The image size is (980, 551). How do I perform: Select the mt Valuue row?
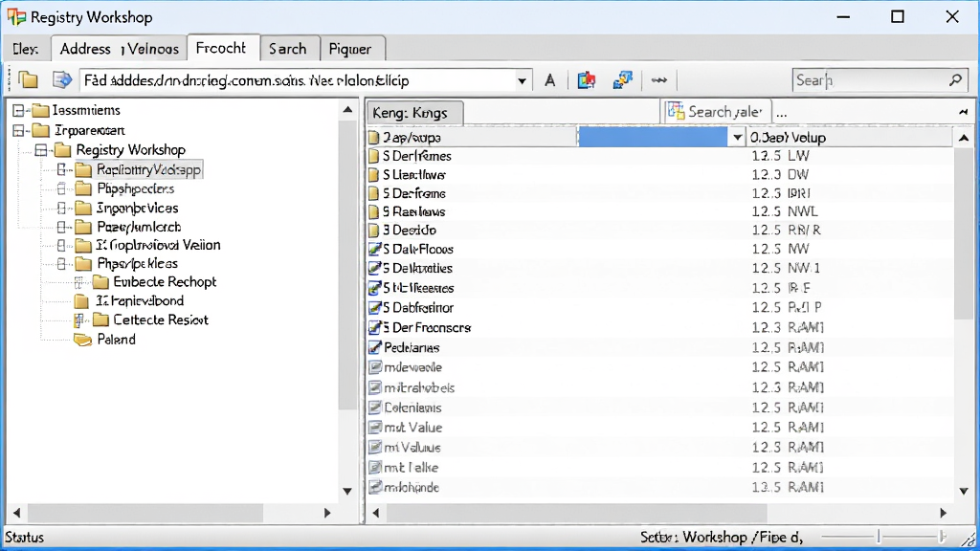[x=659, y=448]
